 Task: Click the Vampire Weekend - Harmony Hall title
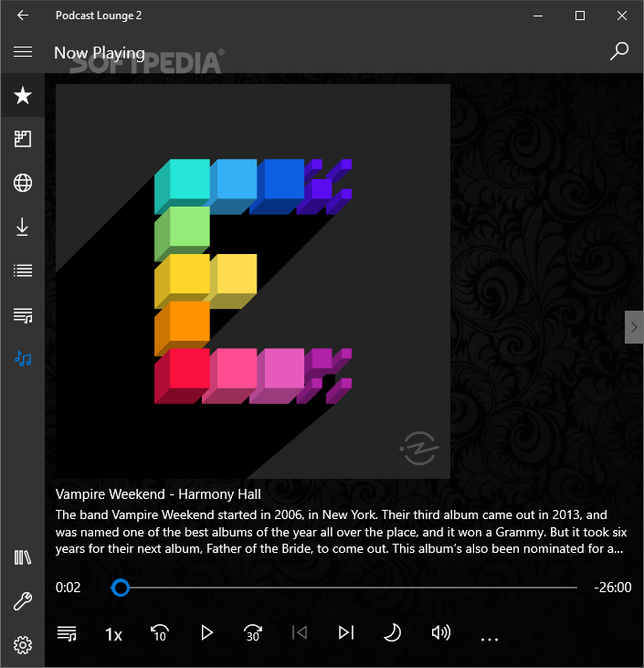pyautogui.click(x=158, y=494)
